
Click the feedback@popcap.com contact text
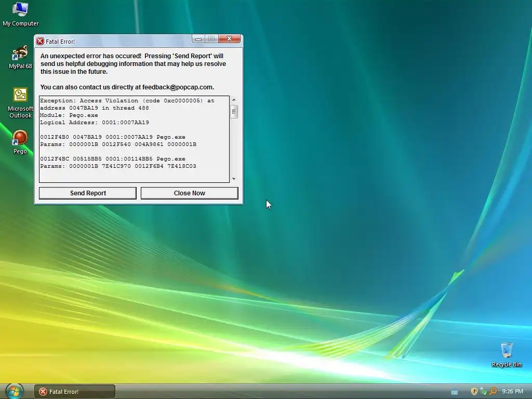coord(178,87)
